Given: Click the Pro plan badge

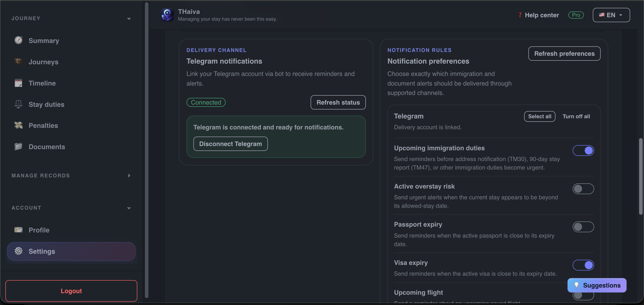Looking at the screenshot, I should [x=576, y=15].
